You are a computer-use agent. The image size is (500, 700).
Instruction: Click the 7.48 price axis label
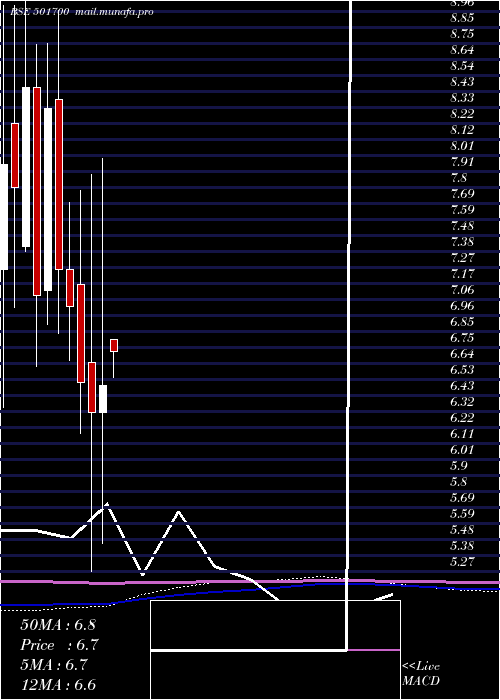click(x=462, y=226)
